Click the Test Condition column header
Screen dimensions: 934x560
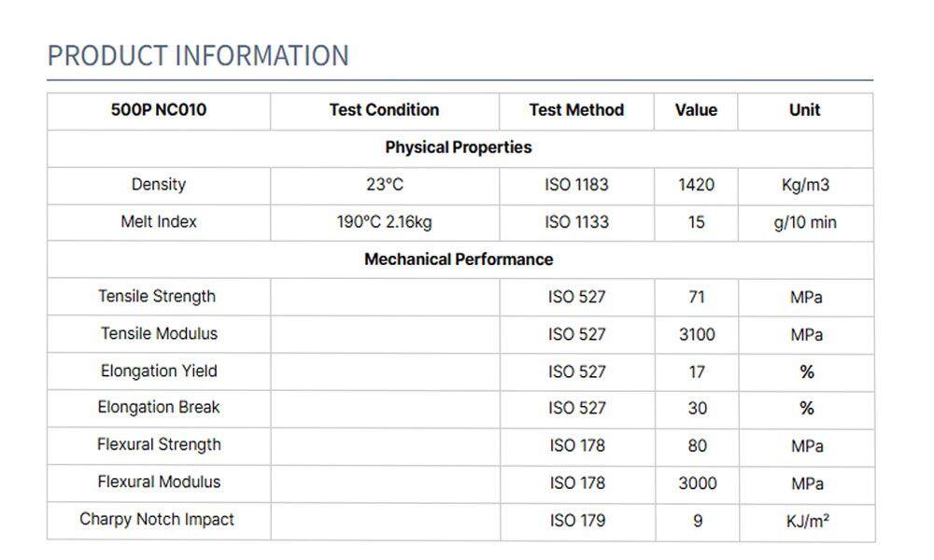pyautogui.click(x=384, y=110)
